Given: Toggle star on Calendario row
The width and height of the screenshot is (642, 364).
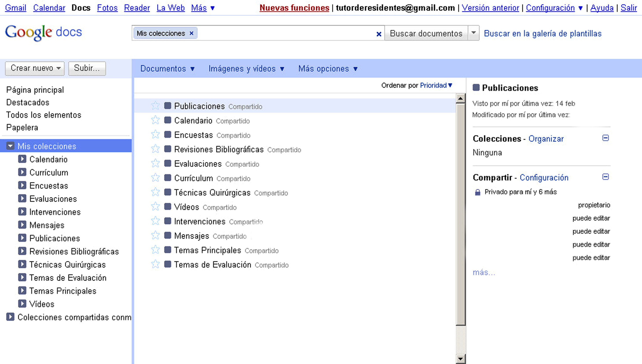Looking at the screenshot, I should pos(155,120).
